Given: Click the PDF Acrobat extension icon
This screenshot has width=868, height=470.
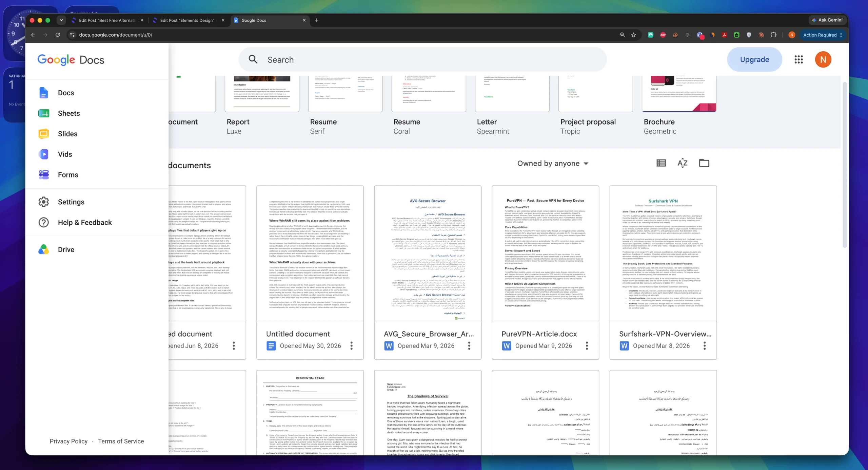Looking at the screenshot, I should coord(724,35).
